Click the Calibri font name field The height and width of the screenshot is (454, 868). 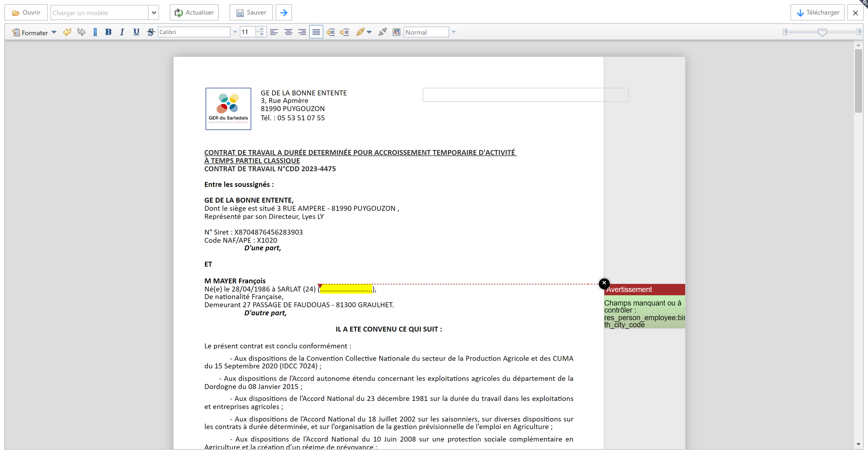click(194, 32)
